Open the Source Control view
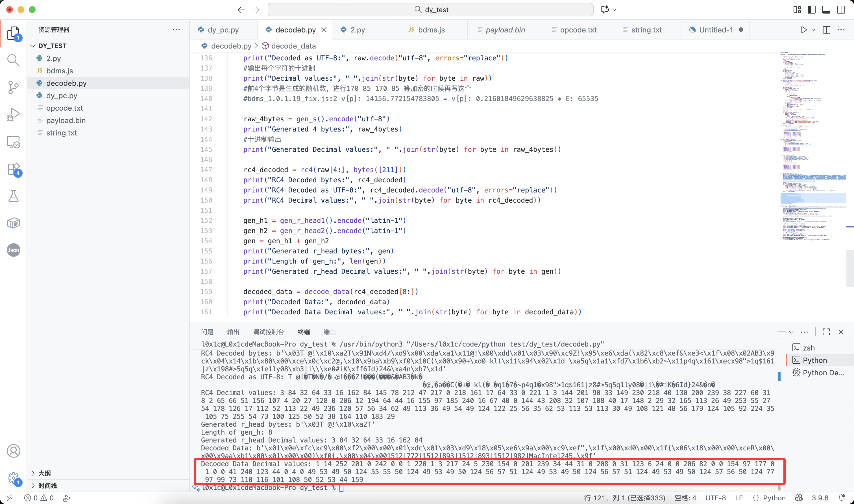This screenshot has height=504, width=854. (x=13, y=87)
